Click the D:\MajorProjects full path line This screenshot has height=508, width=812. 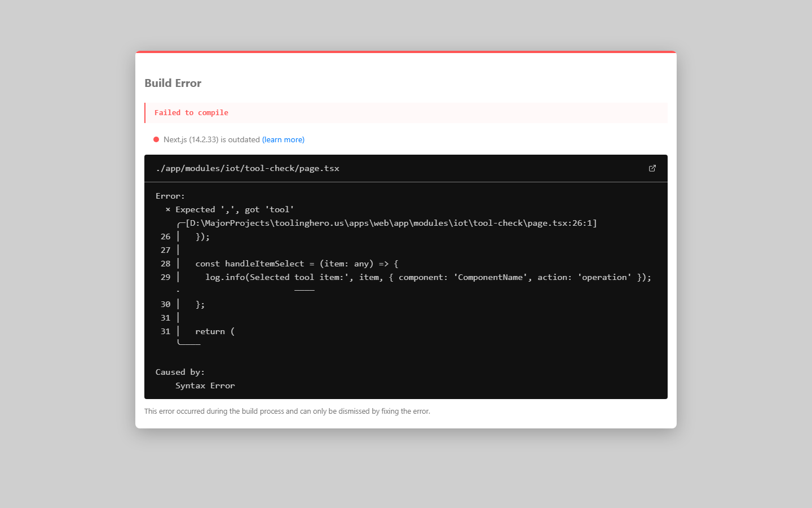coord(391,223)
